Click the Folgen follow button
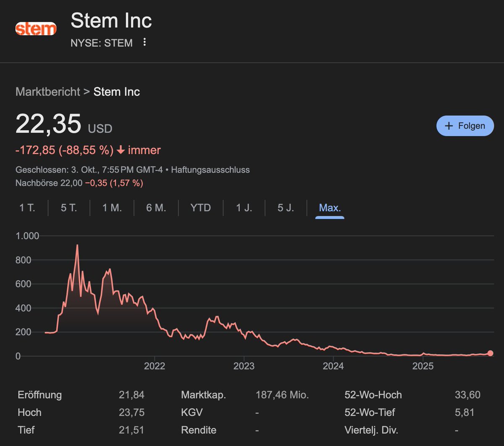This screenshot has height=446, width=504. pyautogui.click(x=465, y=126)
